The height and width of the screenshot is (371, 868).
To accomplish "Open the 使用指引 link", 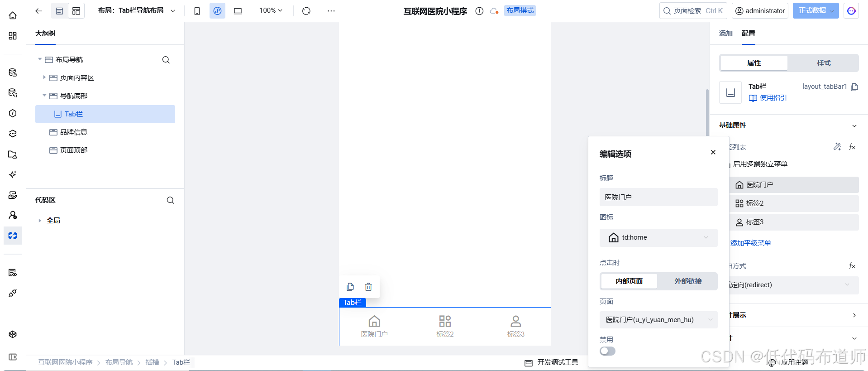I will click(768, 98).
